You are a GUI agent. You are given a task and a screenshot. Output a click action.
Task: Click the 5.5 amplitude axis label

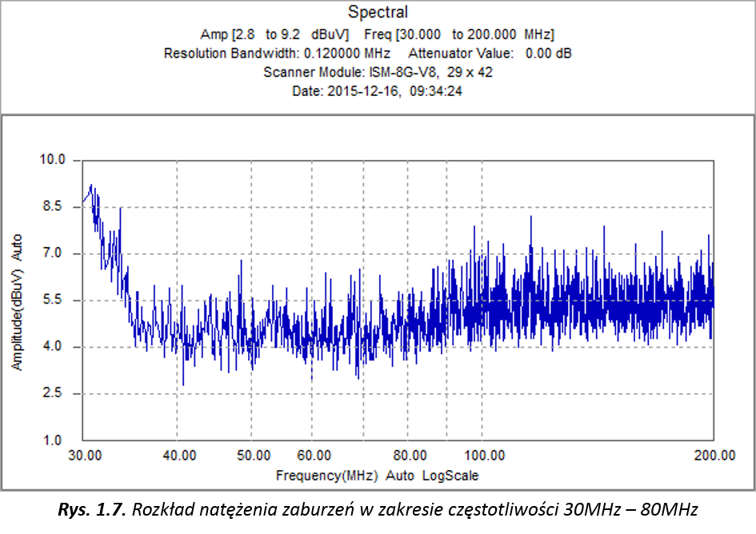point(53,300)
